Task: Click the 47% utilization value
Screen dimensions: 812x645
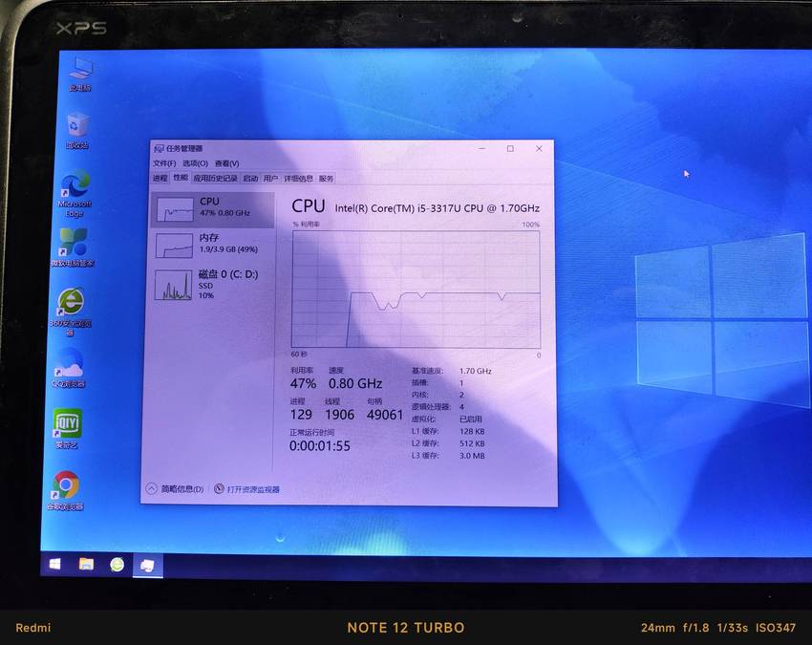Action: 303,384
